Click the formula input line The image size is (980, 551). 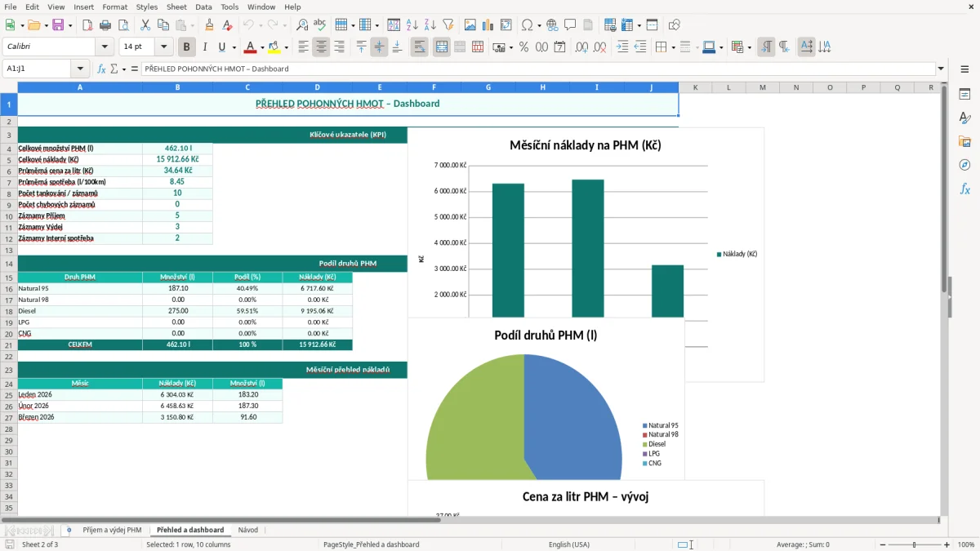pos(538,69)
